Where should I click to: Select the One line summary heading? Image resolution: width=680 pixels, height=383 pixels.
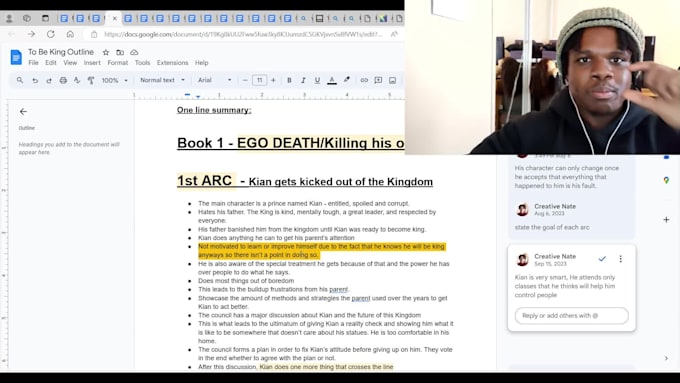pos(214,110)
